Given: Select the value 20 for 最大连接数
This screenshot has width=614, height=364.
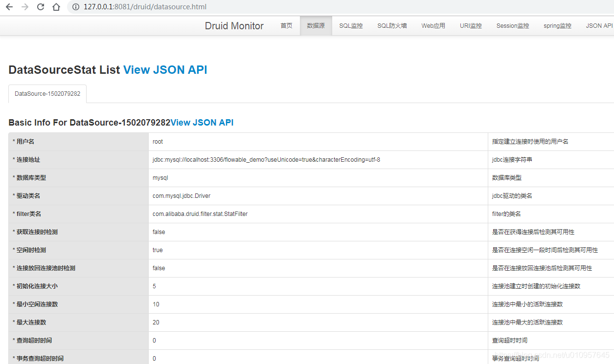Looking at the screenshot, I should click(156, 322).
